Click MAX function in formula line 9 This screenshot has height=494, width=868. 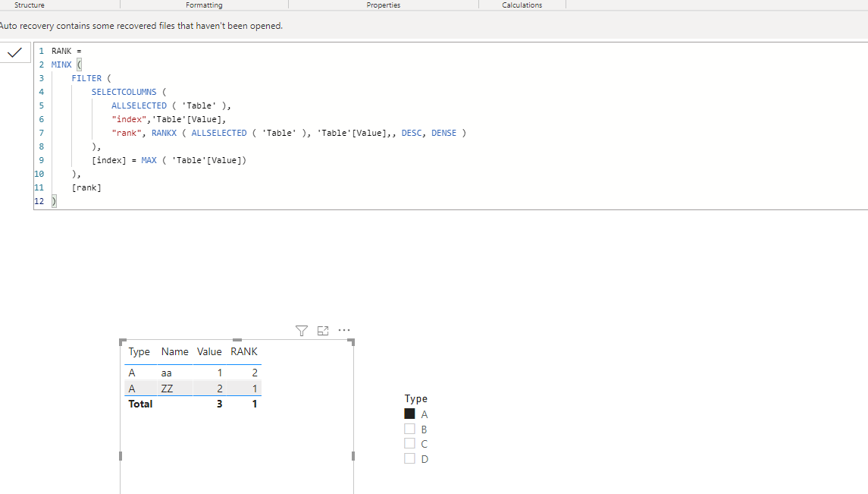click(x=149, y=160)
